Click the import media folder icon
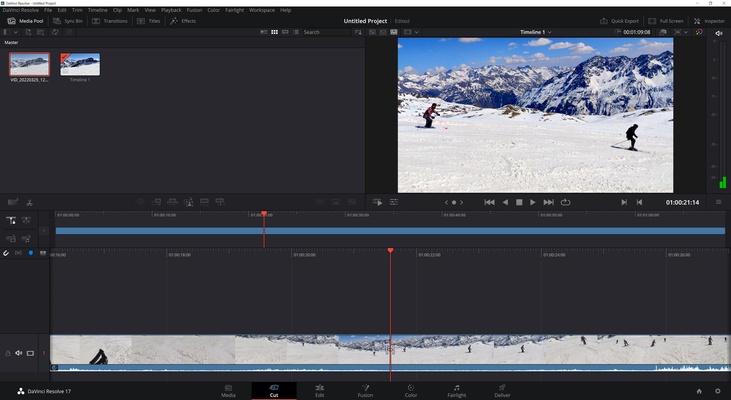This screenshot has height=400, width=731. (41, 32)
